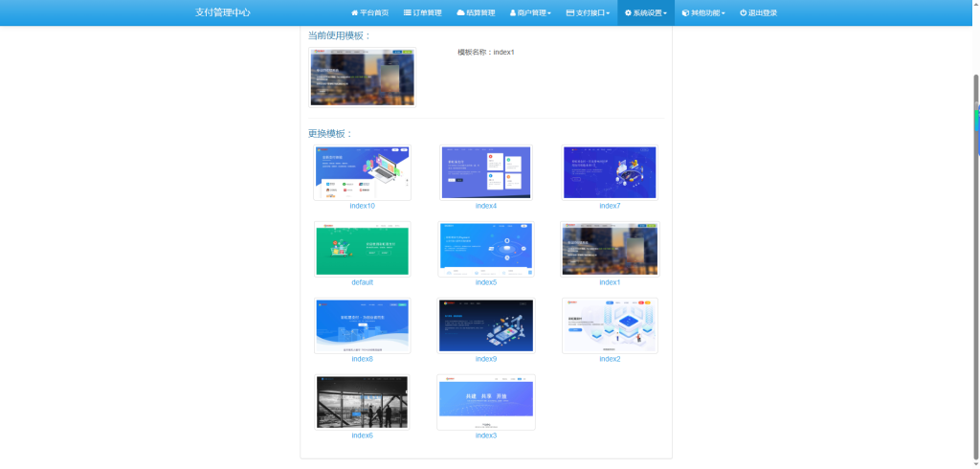
Task: Open the 平台首页 menu item
Action: pos(370,12)
